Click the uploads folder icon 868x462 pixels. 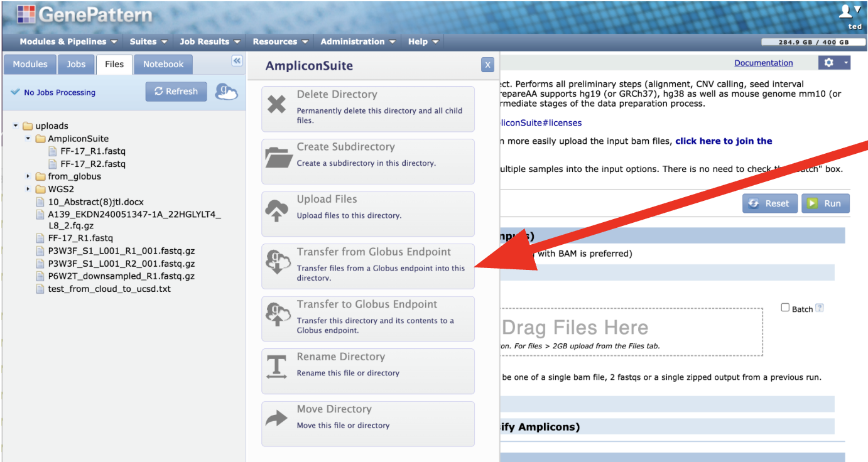(28, 126)
